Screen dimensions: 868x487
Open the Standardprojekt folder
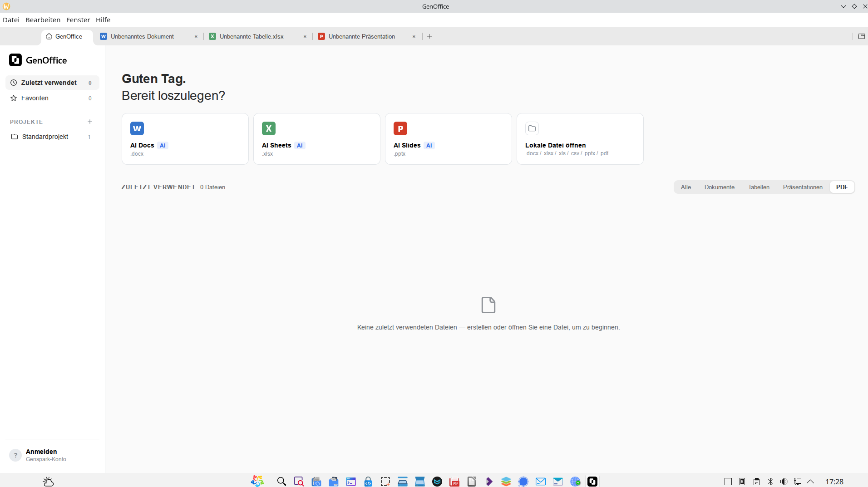[x=52, y=137]
